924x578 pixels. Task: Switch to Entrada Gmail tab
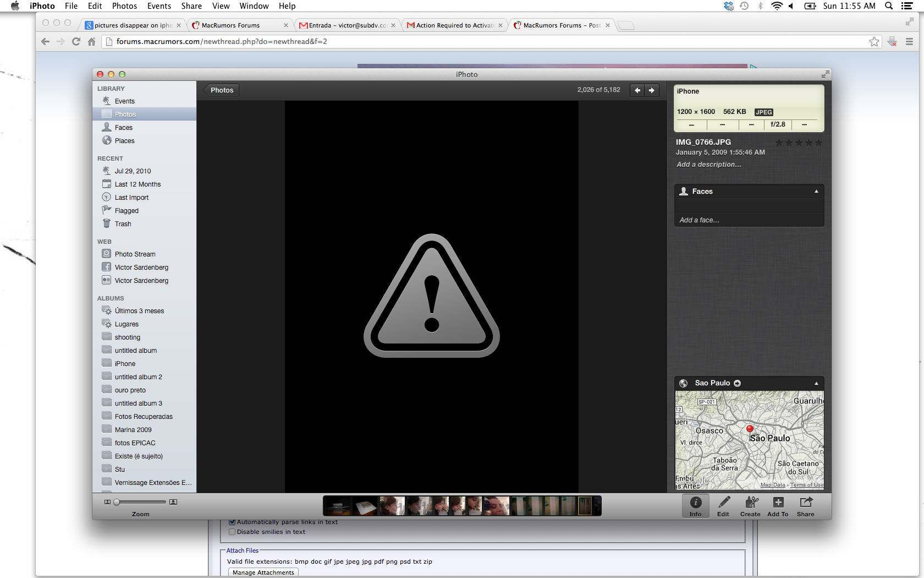click(x=346, y=25)
